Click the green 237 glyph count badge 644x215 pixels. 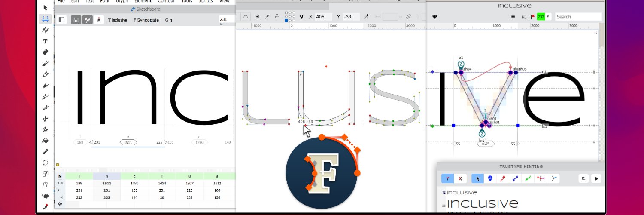[541, 17]
